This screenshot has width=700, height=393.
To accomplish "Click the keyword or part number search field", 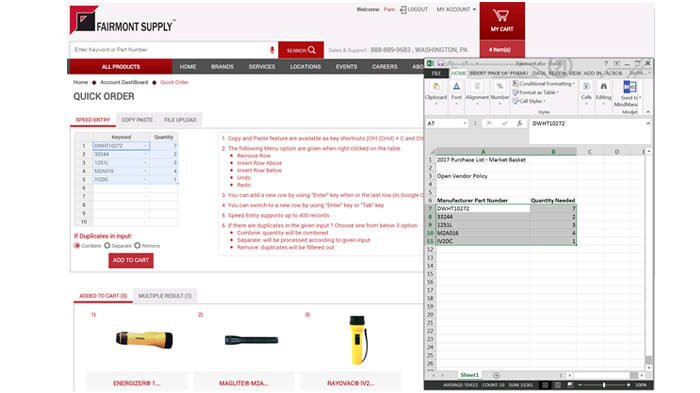I will [x=170, y=50].
